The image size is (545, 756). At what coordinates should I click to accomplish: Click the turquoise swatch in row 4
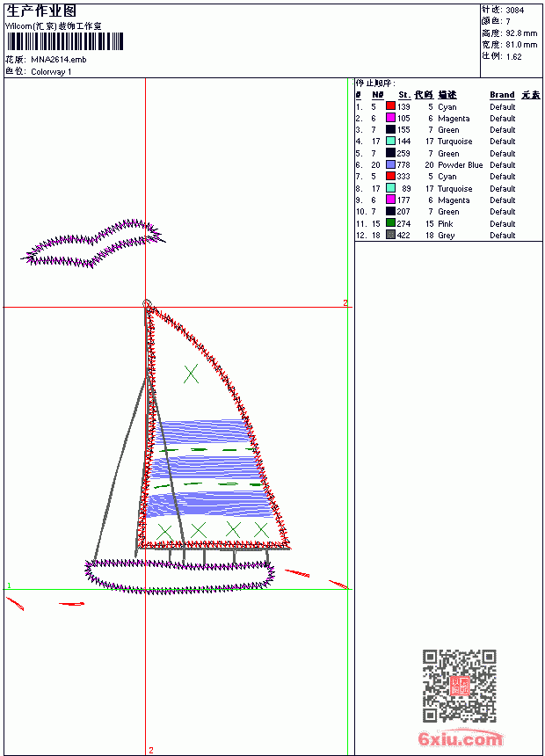[x=390, y=142]
